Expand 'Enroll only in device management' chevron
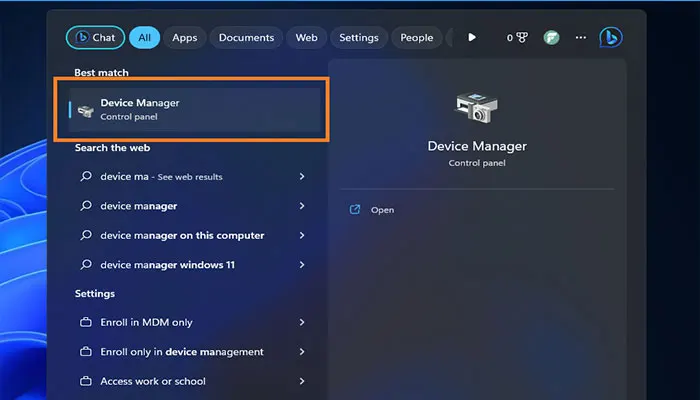 click(302, 352)
